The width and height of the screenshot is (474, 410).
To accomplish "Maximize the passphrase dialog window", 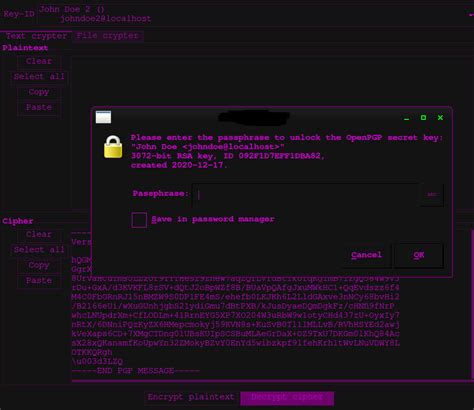I will [x=423, y=118].
